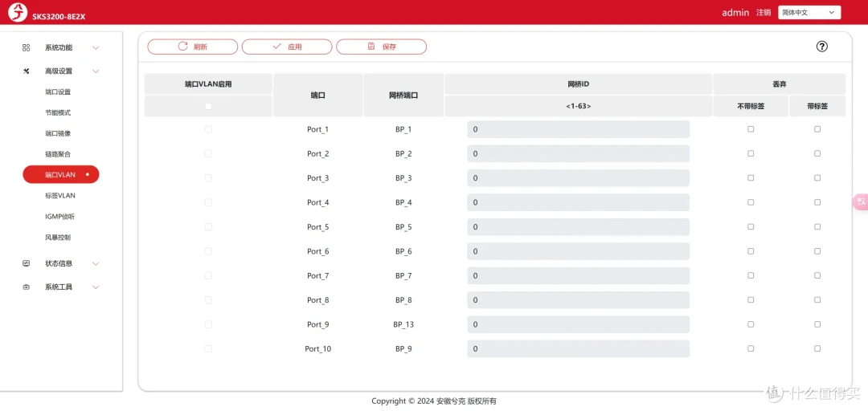The width and height of the screenshot is (868, 411).
Task: Open the help question mark icon
Action: tap(822, 47)
